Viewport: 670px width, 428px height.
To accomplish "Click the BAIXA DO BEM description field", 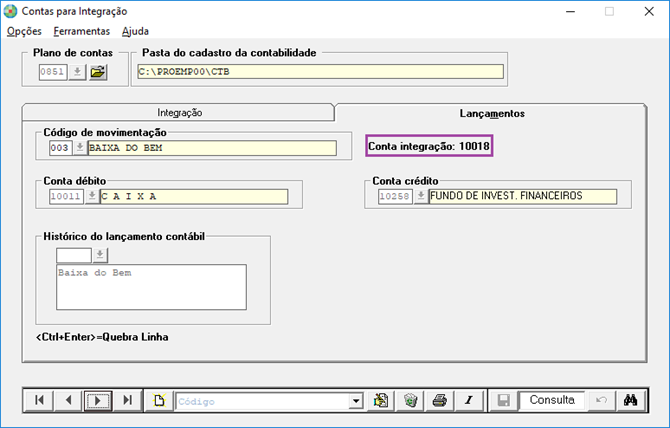I will click(x=212, y=148).
